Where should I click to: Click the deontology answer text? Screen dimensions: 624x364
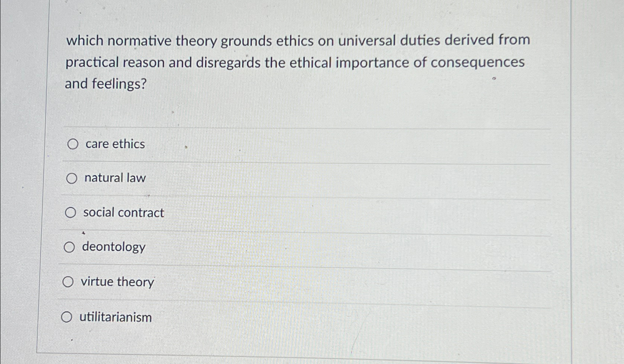[x=113, y=247]
